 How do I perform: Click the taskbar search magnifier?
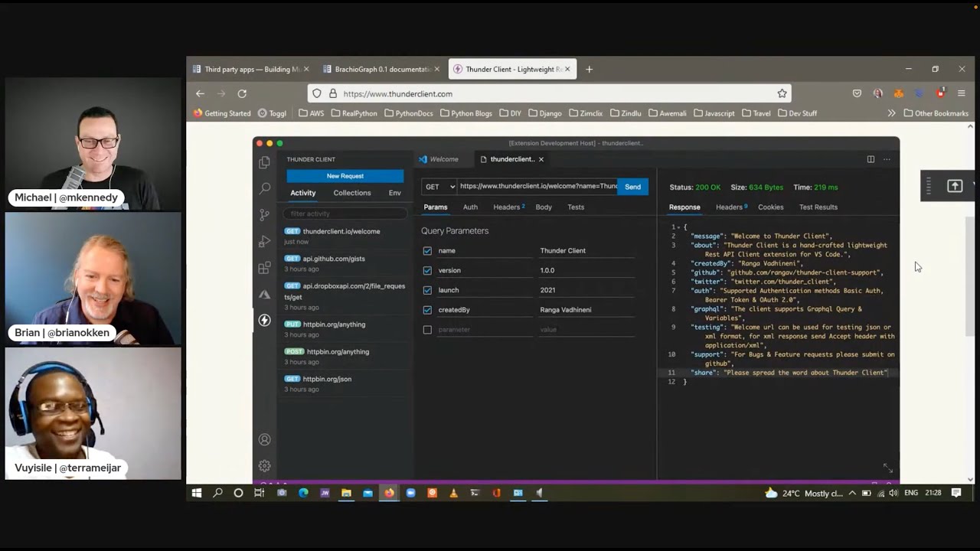217,493
